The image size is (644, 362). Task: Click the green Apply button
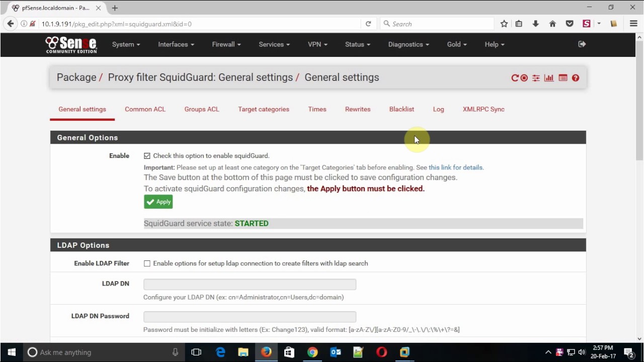click(158, 202)
